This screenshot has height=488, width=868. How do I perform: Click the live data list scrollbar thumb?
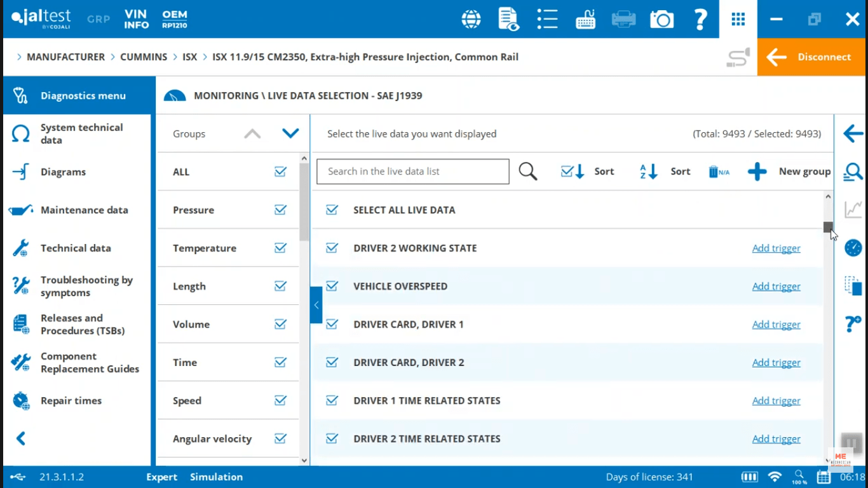(827, 227)
